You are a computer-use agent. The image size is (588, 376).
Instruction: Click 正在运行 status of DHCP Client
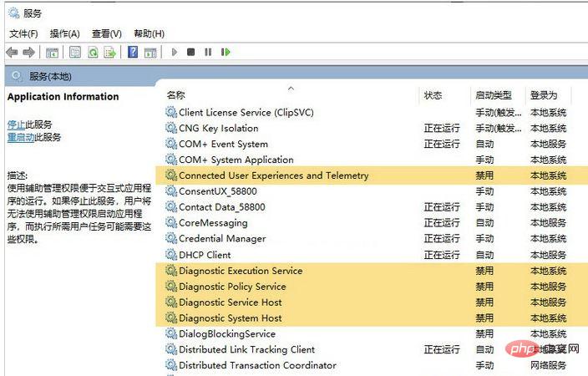click(x=442, y=255)
